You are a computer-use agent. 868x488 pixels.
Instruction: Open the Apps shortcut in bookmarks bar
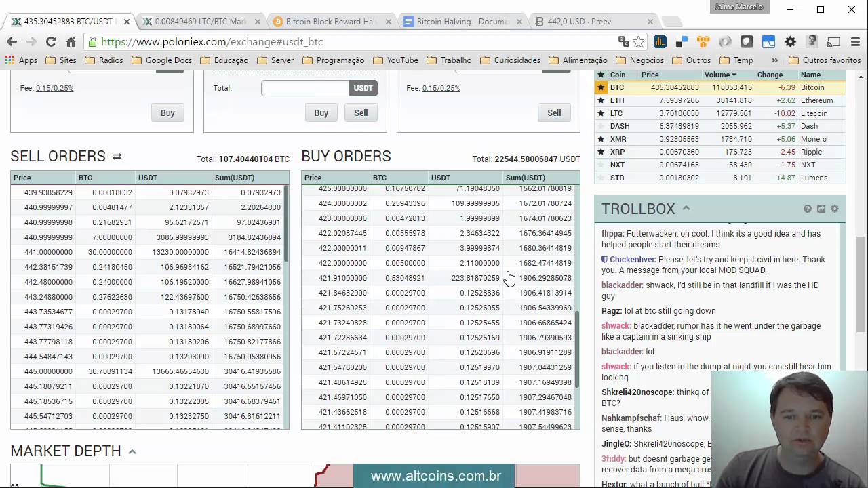[x=21, y=60]
